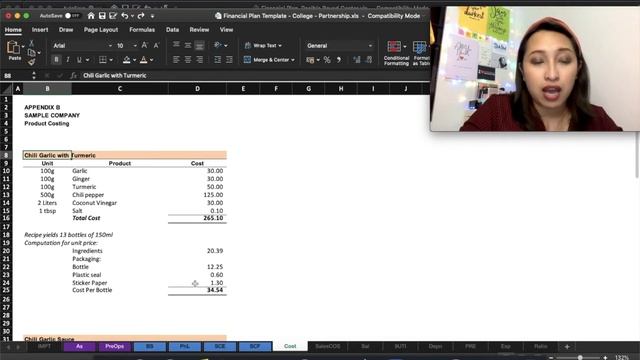Open the Formulas tab

(142, 30)
